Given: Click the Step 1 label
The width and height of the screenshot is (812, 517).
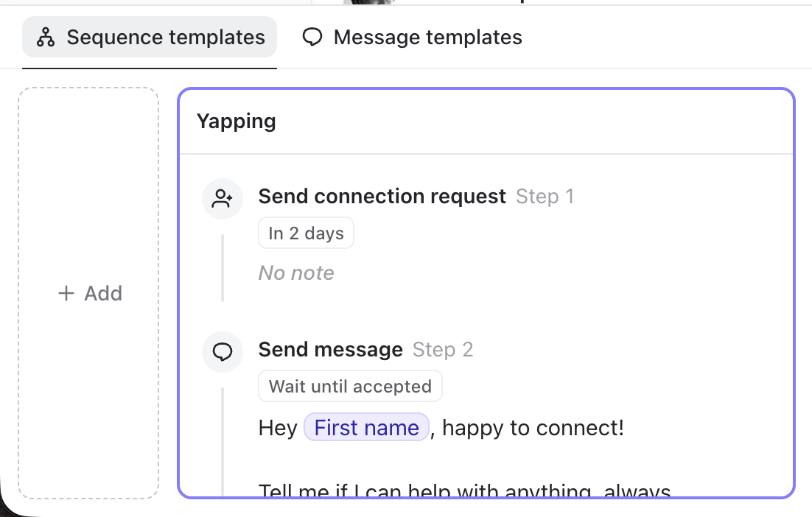Looking at the screenshot, I should (545, 197).
